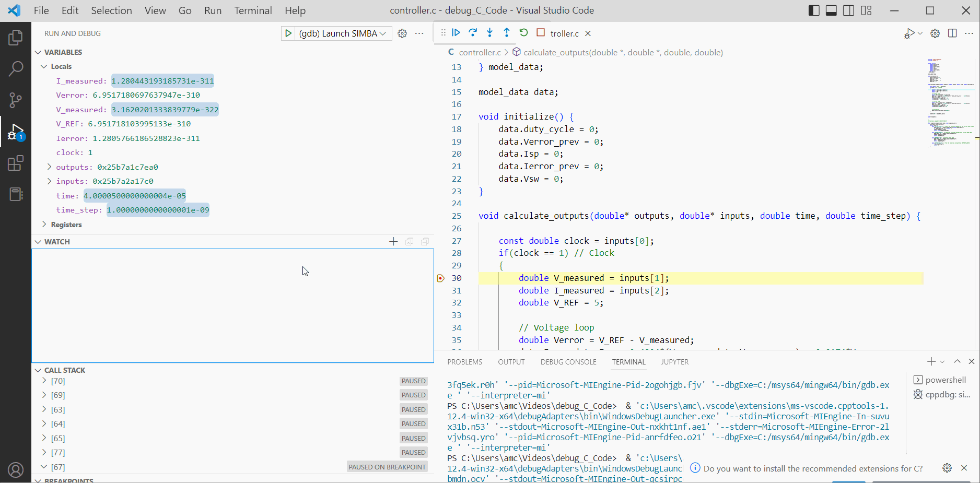Collapse thread [67] paused on breakpoint
Screen dimensions: 980x483
coord(44,467)
